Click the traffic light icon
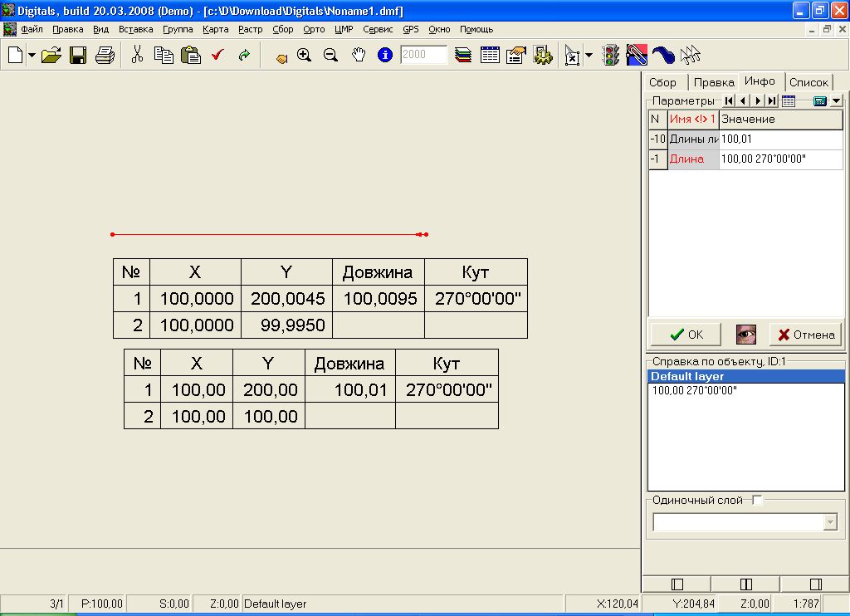The height and width of the screenshot is (616, 850). [610, 55]
